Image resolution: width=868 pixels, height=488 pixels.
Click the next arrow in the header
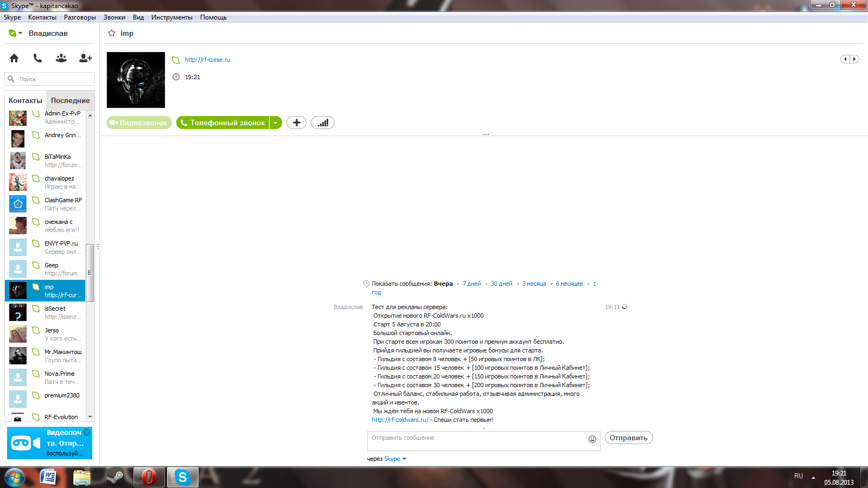coord(854,59)
